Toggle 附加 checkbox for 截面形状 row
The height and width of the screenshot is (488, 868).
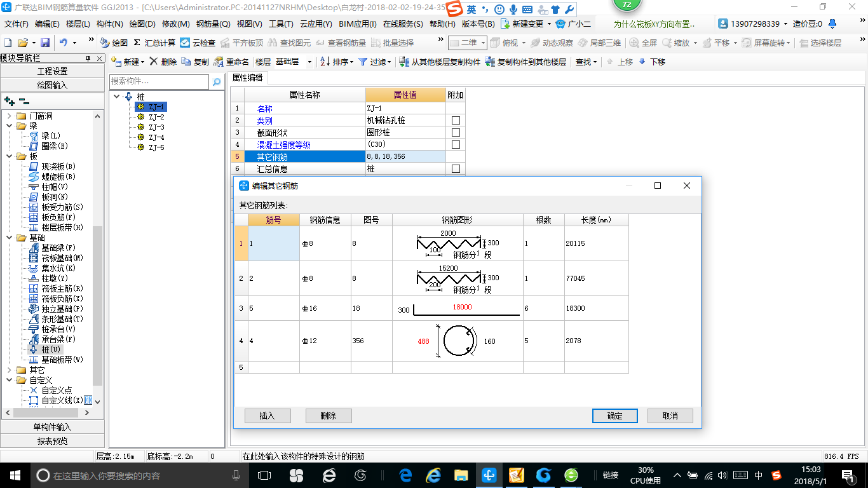456,132
